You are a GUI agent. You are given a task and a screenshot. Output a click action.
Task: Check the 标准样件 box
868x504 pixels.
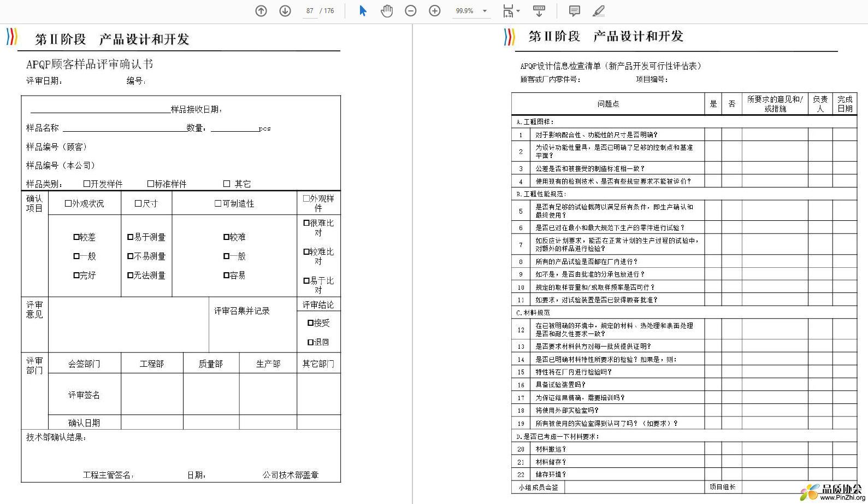click(150, 184)
